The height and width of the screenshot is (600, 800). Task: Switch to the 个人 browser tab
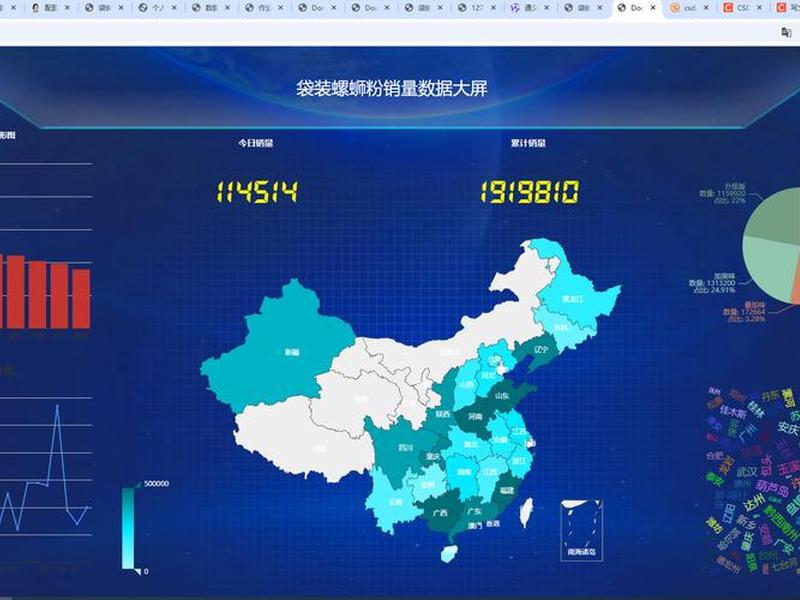156,8
